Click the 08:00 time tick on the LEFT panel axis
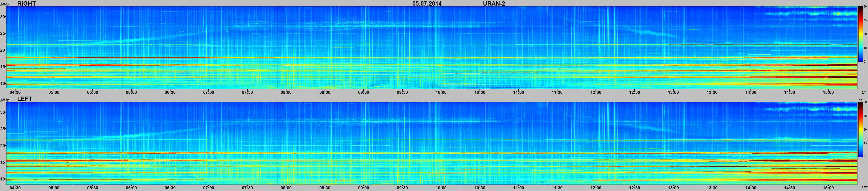Viewport: 868px width, 191px height. (286, 188)
